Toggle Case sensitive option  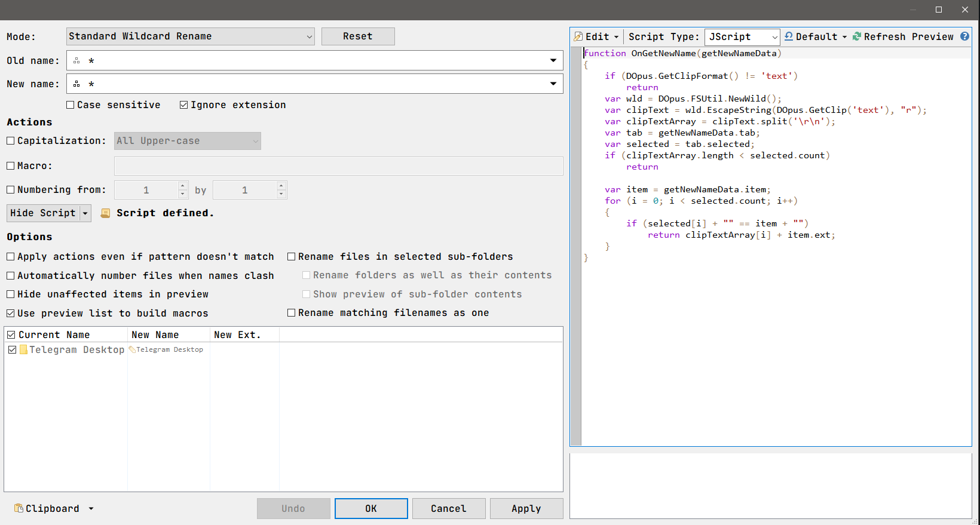(x=71, y=105)
